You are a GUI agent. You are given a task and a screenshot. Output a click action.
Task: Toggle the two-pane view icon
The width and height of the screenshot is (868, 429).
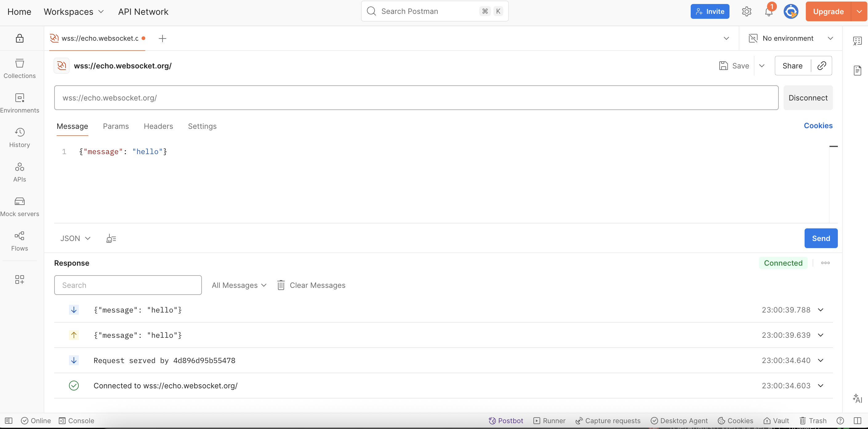click(857, 421)
